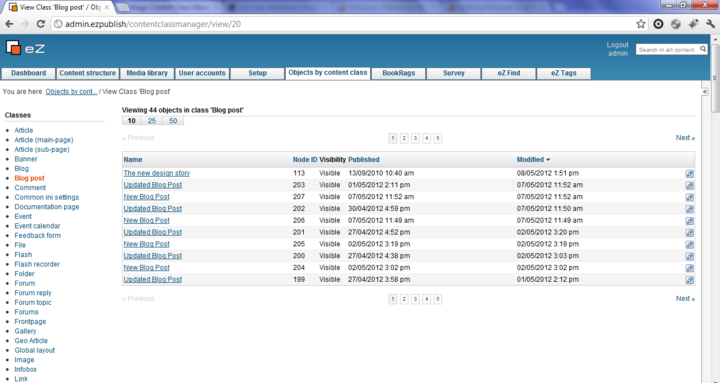
Task: Open 'The new design story' post
Action: pos(157,173)
